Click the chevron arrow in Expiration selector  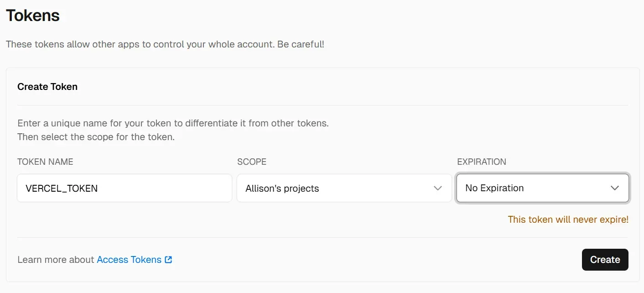coord(615,188)
